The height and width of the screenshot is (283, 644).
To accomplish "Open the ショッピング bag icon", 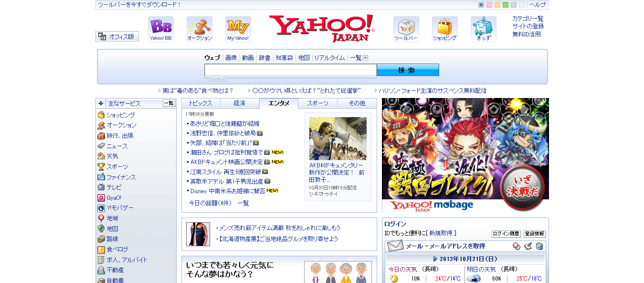I will [445, 29].
